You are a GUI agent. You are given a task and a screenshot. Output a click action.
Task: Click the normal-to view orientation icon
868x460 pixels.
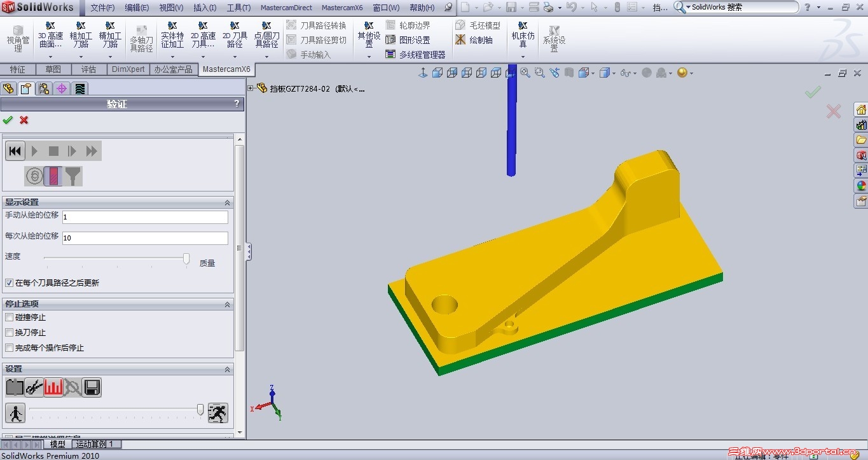(422, 73)
